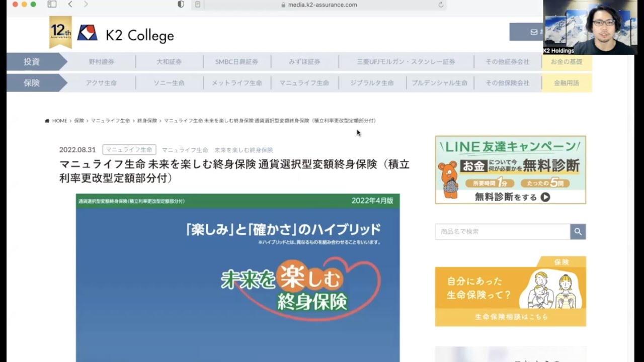Open the mail contact button in header
This screenshot has height=362, width=644.
[x=526, y=32]
